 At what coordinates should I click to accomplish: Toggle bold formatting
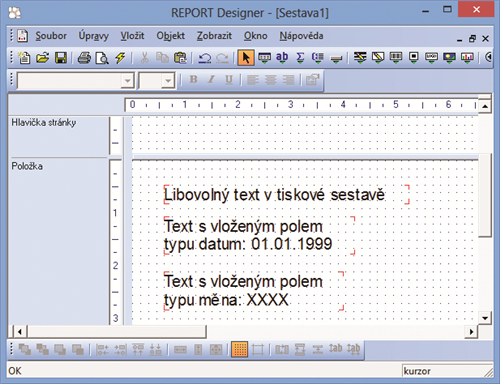(x=193, y=80)
